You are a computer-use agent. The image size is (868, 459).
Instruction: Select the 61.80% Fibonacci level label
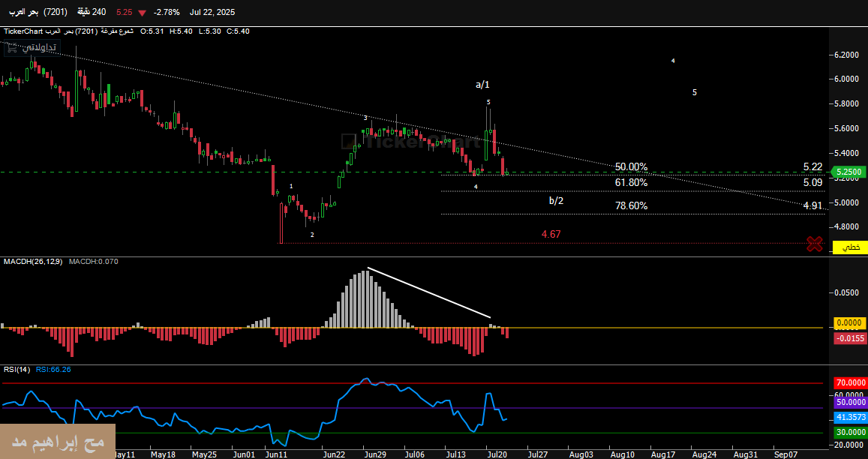pyautogui.click(x=631, y=183)
